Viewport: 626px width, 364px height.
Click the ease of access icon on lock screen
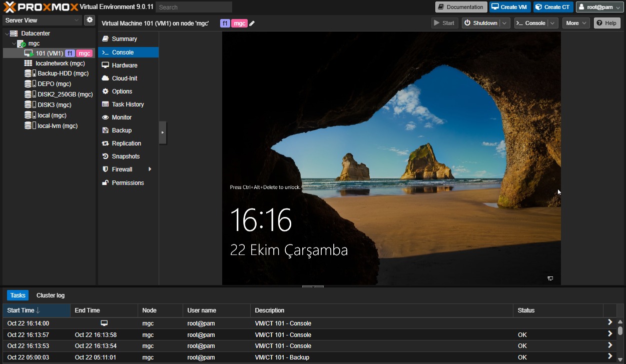pos(550,278)
